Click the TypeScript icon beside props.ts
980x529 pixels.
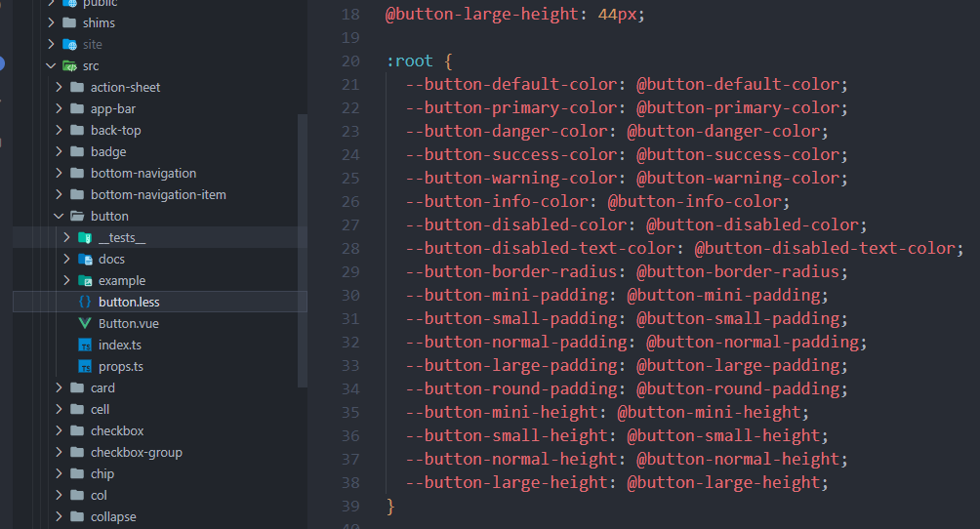click(x=84, y=366)
